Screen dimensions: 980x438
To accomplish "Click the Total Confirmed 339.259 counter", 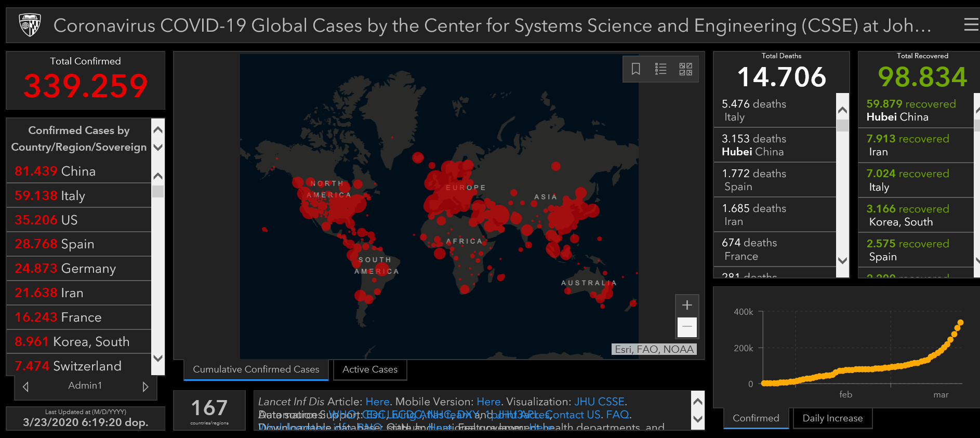I will pos(86,80).
